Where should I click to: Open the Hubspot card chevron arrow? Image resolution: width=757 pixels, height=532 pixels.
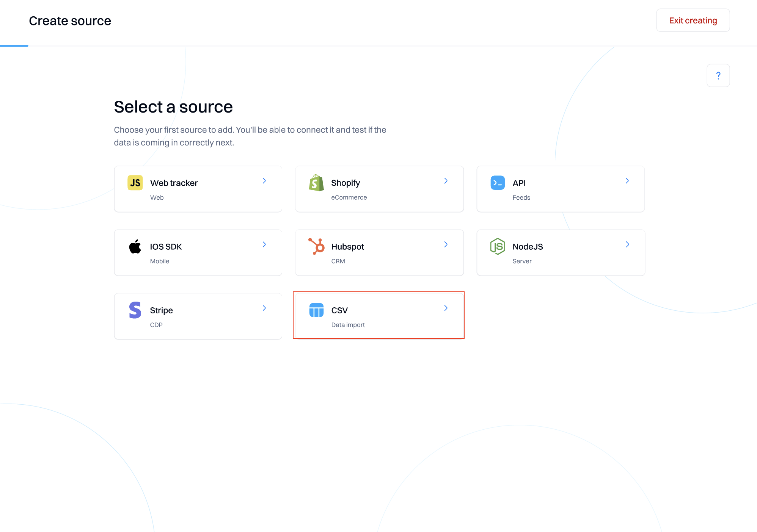tap(446, 244)
